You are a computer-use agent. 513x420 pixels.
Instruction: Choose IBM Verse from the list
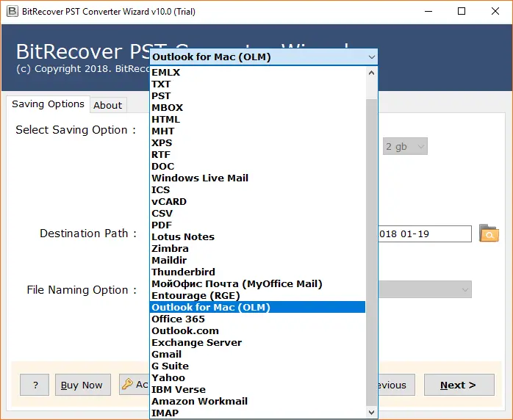point(257,390)
